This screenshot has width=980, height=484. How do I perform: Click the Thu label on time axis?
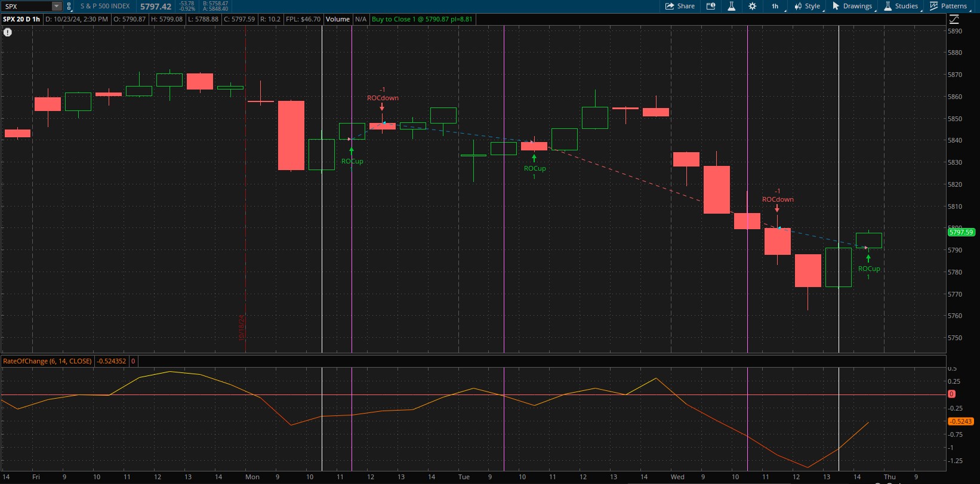(889, 477)
